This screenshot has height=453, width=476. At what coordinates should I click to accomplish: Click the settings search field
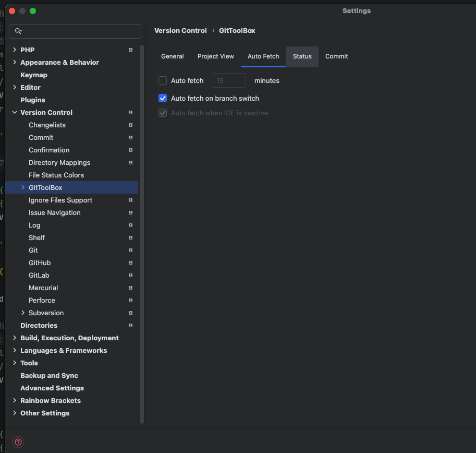[75, 31]
